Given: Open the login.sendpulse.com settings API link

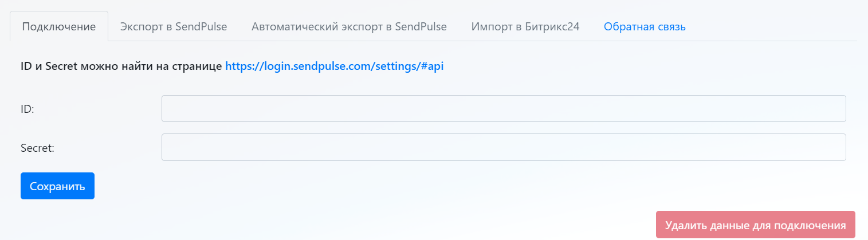Looking at the screenshot, I should point(335,66).
